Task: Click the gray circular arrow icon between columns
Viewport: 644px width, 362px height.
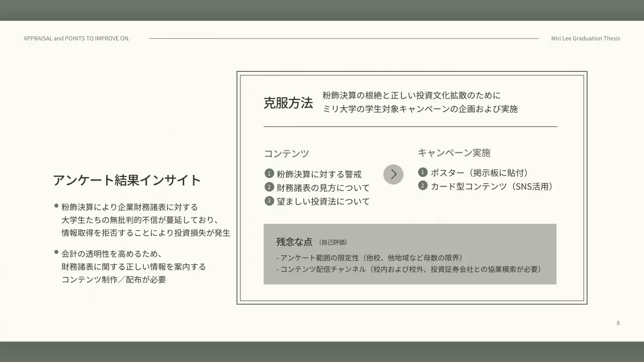Action: click(x=393, y=174)
